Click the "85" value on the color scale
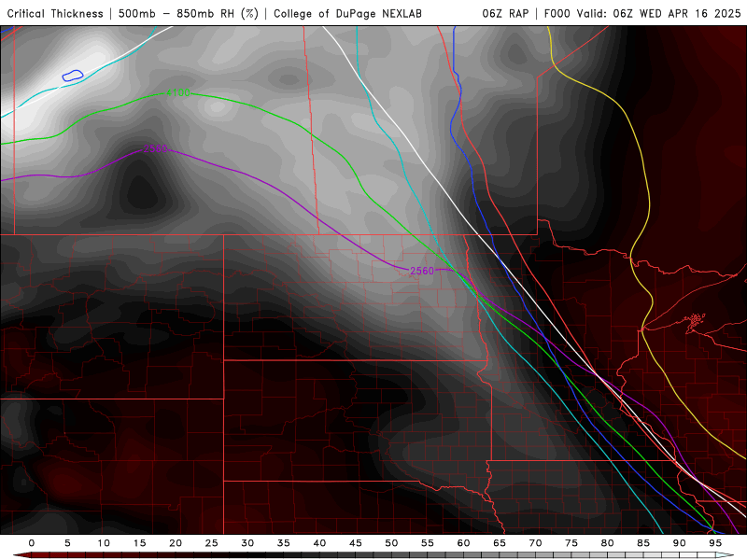The image size is (747, 560). coord(643,543)
